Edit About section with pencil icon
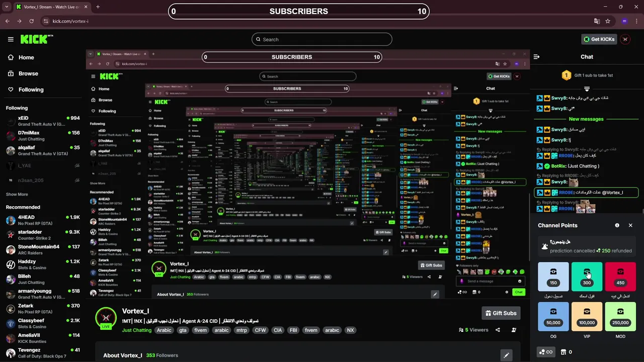 [x=507, y=355]
